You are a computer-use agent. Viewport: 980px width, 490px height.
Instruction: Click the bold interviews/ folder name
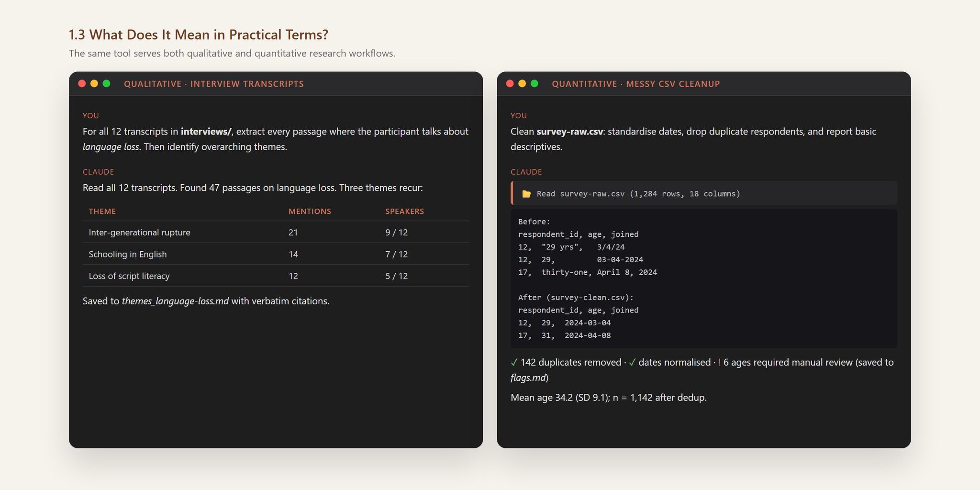206,132
